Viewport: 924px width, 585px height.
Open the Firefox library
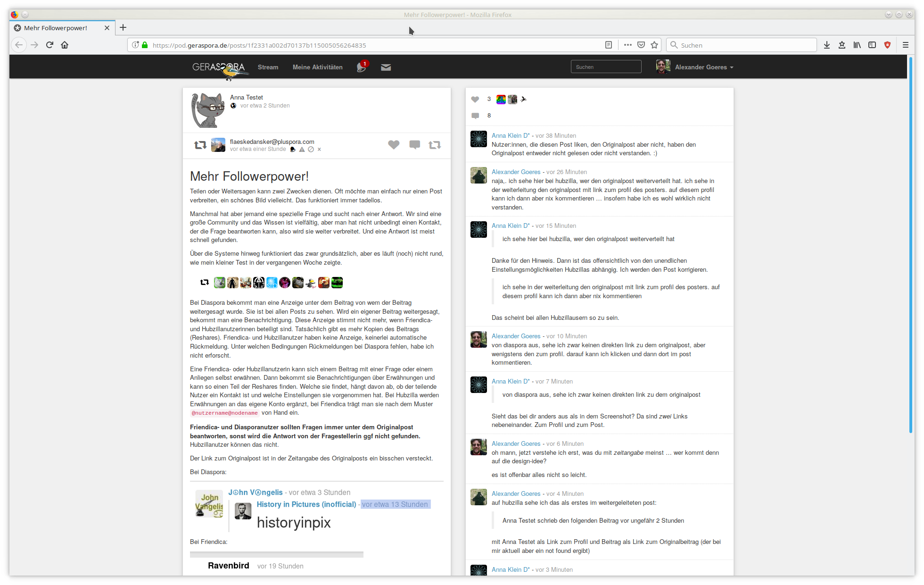857,45
